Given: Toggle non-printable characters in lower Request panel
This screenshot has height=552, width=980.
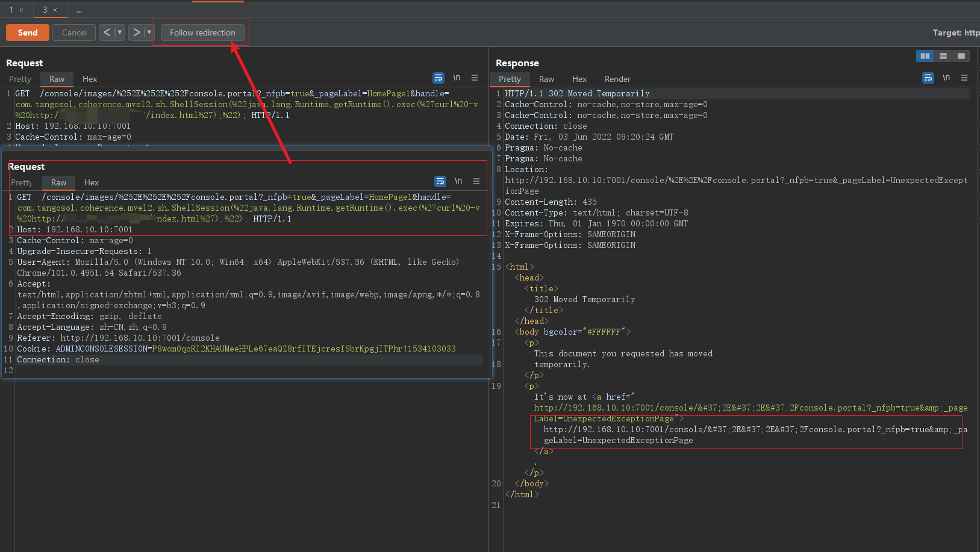Looking at the screenshot, I should pos(458,181).
